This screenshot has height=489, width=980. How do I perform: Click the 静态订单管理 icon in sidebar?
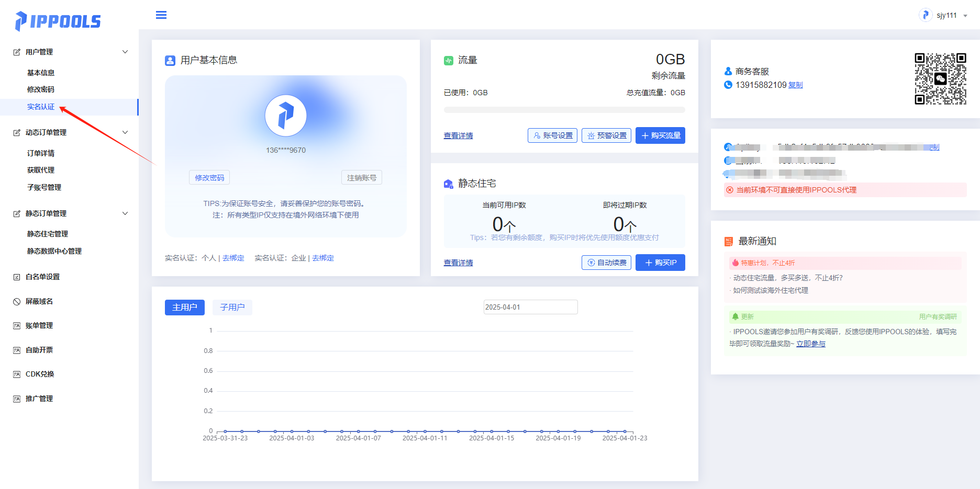click(16, 213)
